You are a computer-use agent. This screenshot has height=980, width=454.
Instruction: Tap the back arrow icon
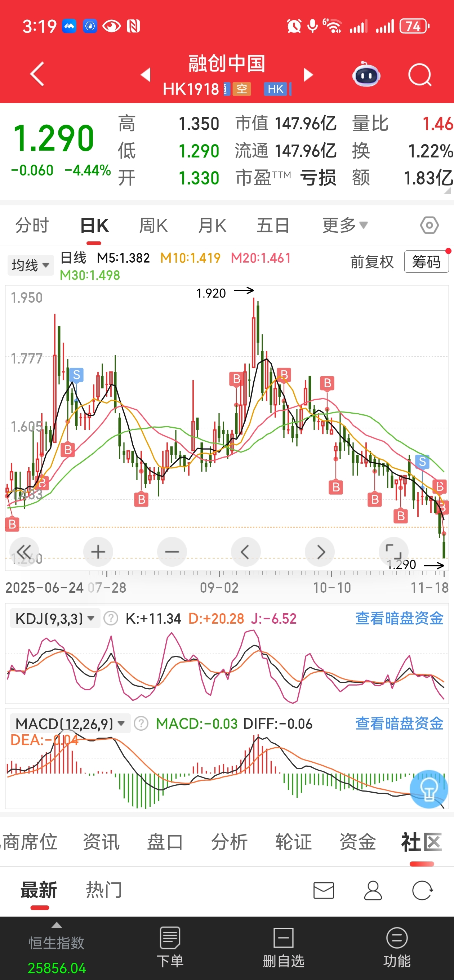click(x=37, y=74)
